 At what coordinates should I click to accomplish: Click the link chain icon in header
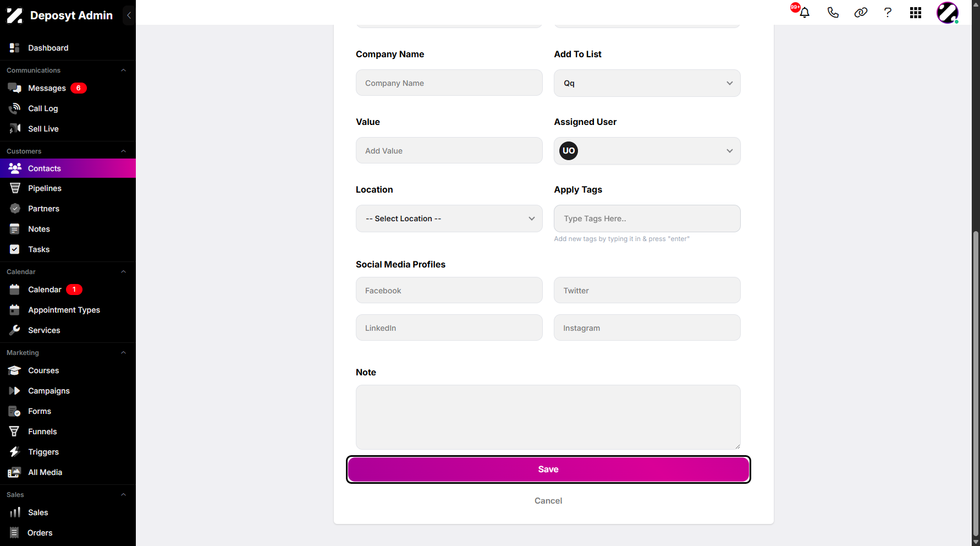(861, 12)
